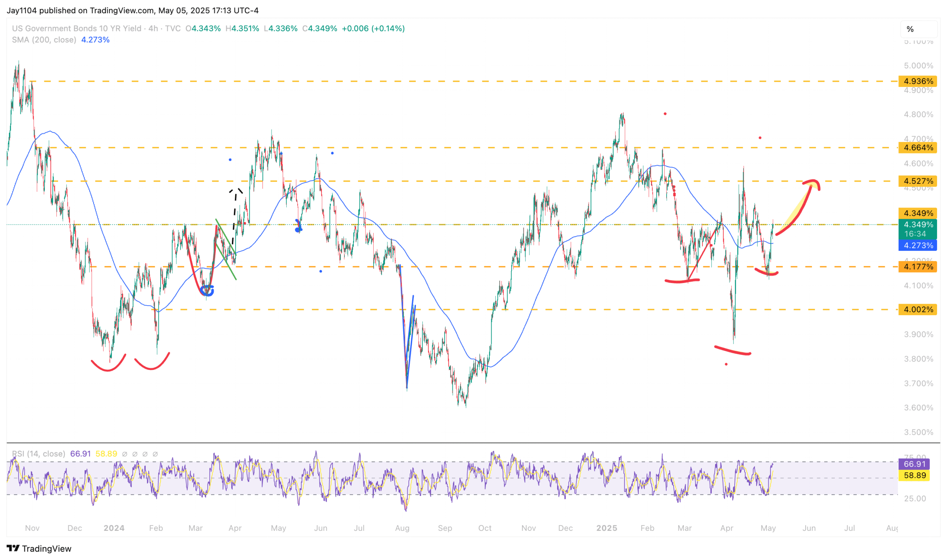
Task: Click the blue 4.273% SMA legend value
Action: click(x=95, y=40)
